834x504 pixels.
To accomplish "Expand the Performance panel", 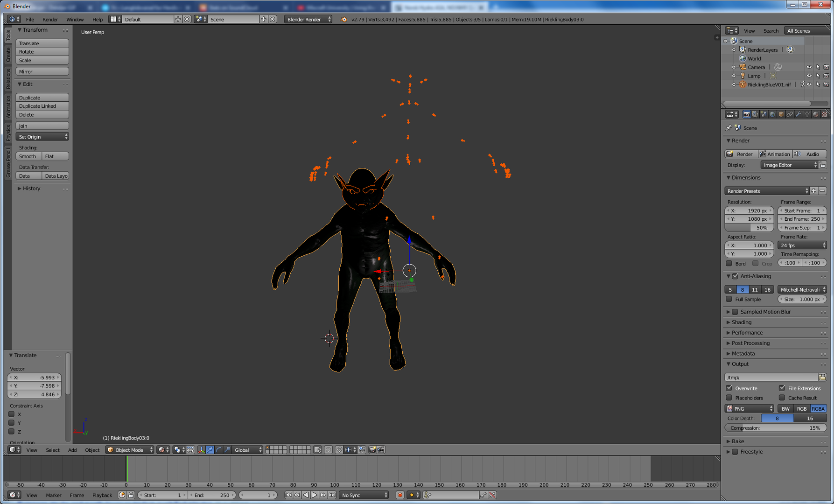I will pos(747,333).
